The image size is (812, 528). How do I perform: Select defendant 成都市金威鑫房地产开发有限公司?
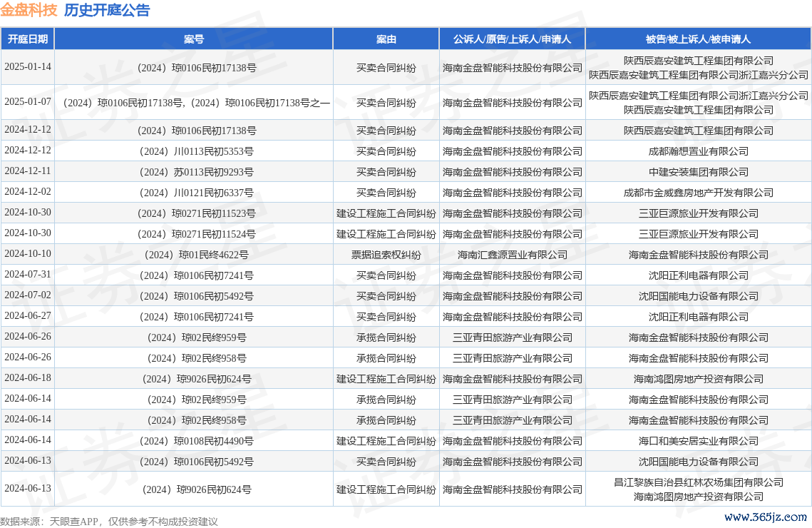pyautogui.click(x=698, y=193)
